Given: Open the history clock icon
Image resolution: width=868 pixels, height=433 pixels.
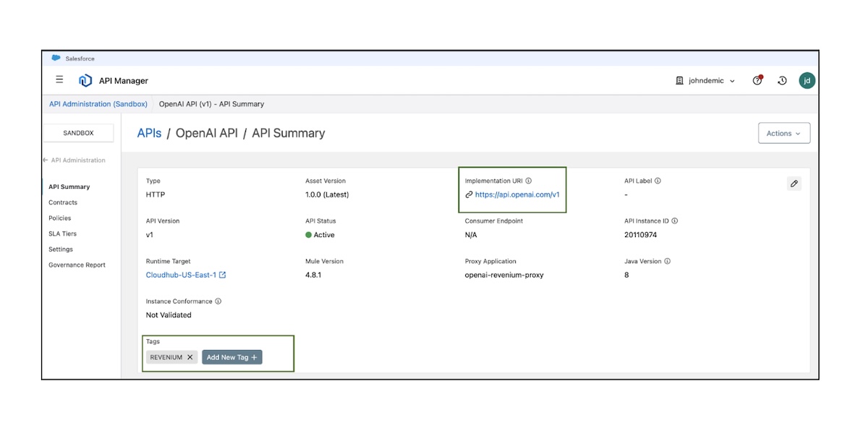Looking at the screenshot, I should (782, 80).
